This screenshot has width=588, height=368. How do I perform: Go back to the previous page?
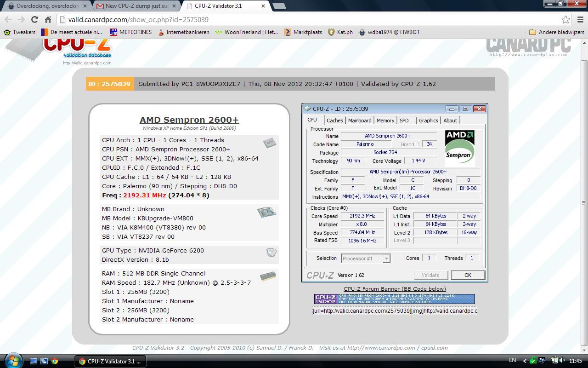coord(8,19)
